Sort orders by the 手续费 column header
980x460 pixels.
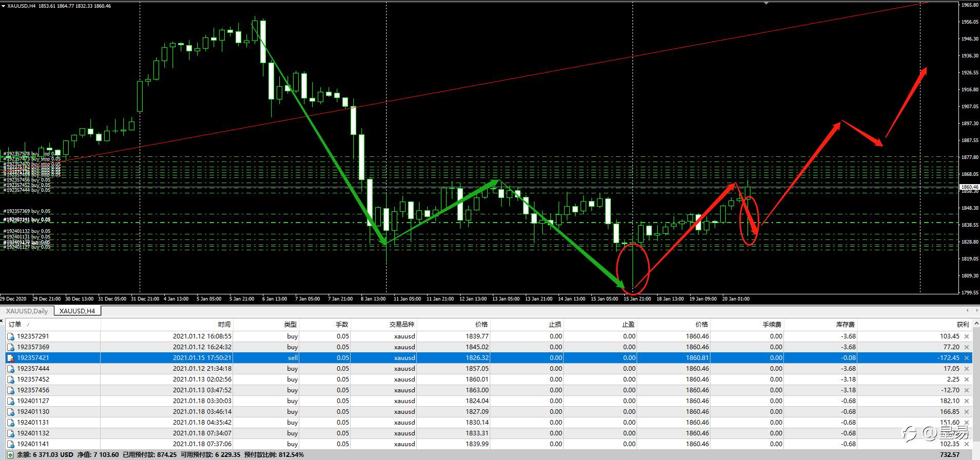click(747, 324)
